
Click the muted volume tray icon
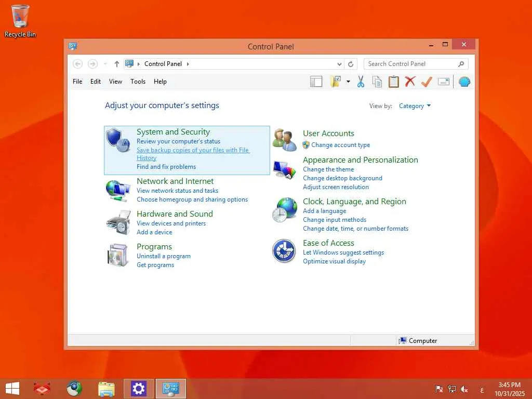point(464,389)
